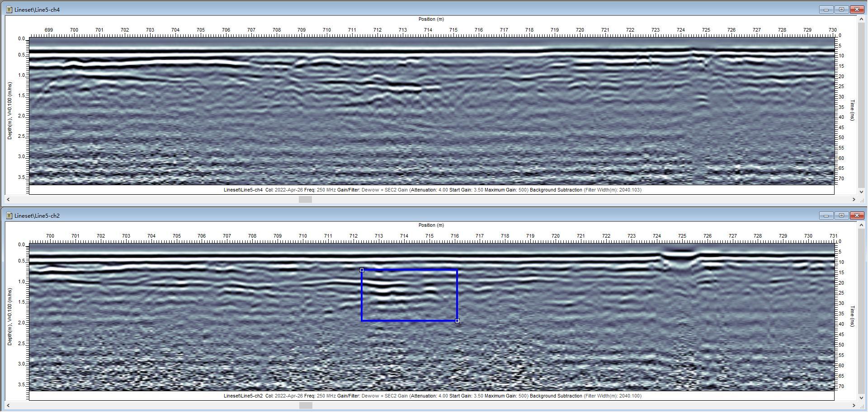This screenshot has width=868, height=412.
Task: Click top-left handle of blue selection box
Action: pyautogui.click(x=362, y=270)
